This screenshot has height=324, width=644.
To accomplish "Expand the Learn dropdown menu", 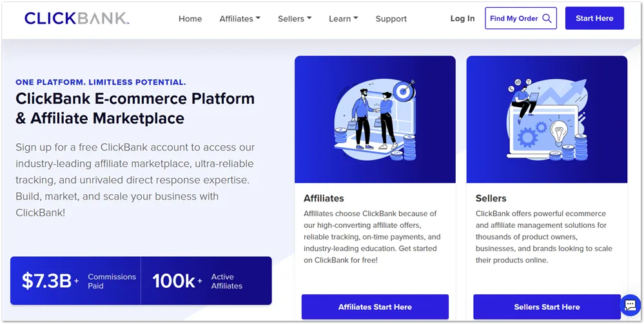I will 344,19.
